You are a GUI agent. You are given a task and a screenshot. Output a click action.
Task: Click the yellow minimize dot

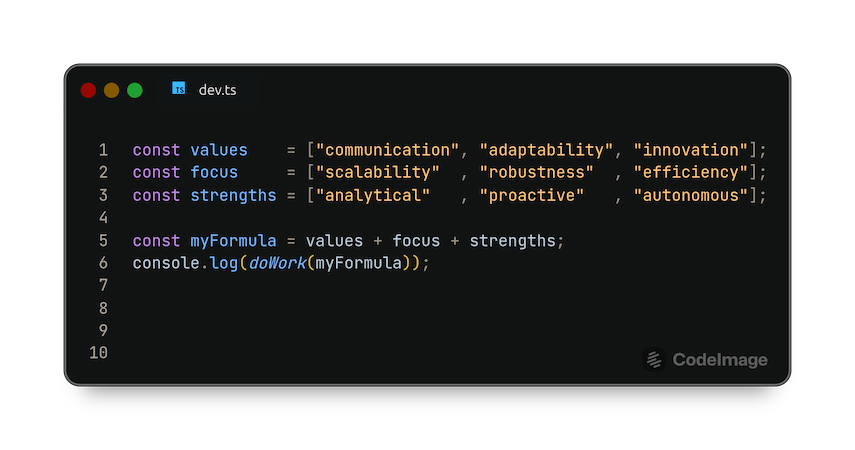click(x=111, y=90)
